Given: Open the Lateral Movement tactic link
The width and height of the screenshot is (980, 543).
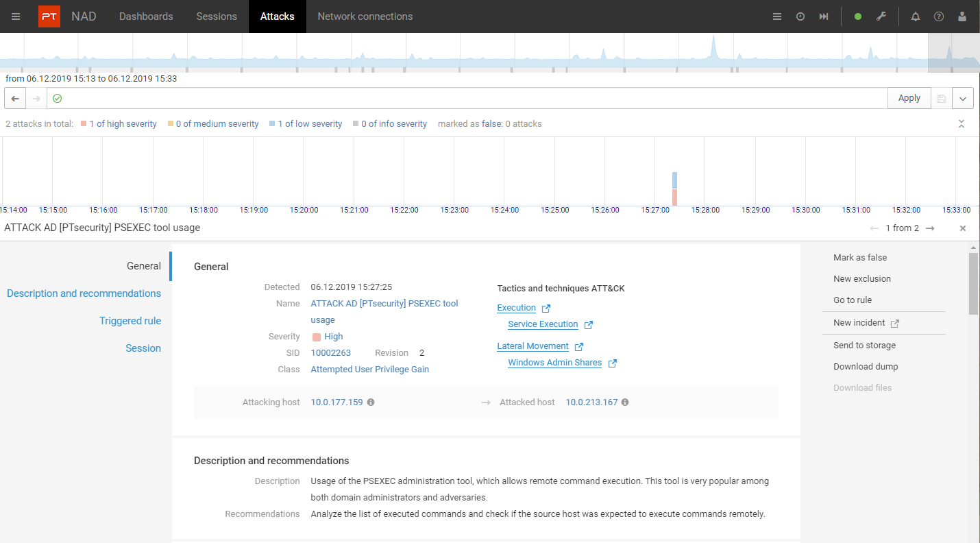Looking at the screenshot, I should point(532,346).
